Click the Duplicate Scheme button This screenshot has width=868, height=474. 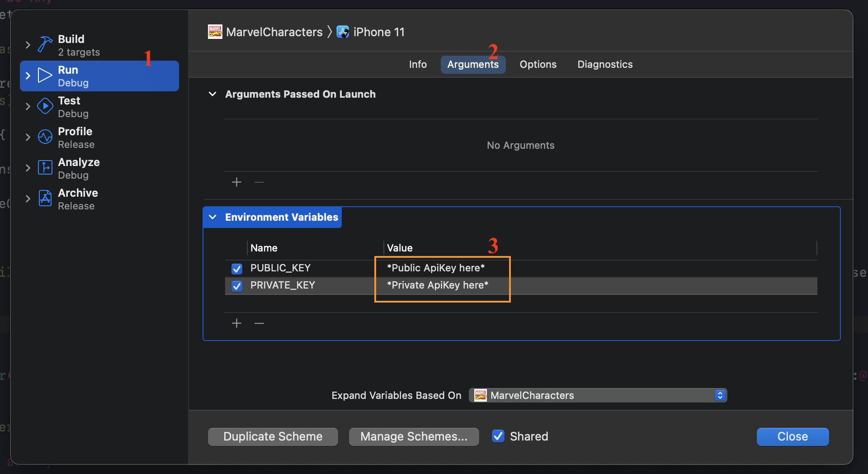click(273, 436)
